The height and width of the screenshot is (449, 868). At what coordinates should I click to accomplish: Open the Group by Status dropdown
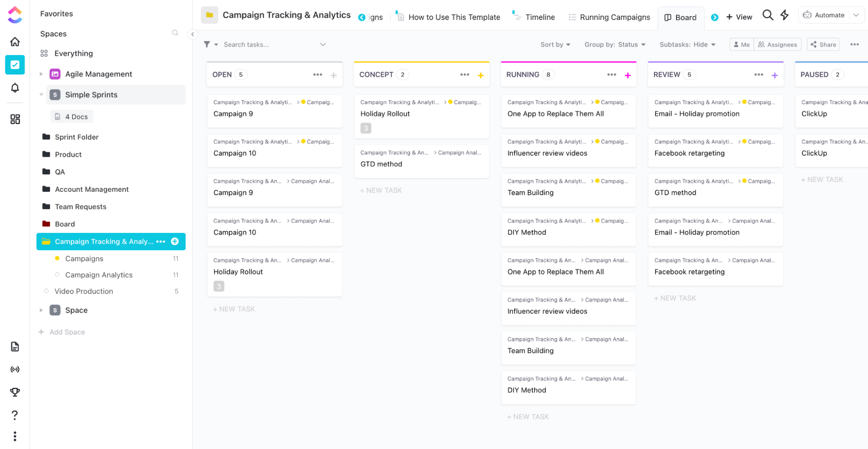coord(615,45)
